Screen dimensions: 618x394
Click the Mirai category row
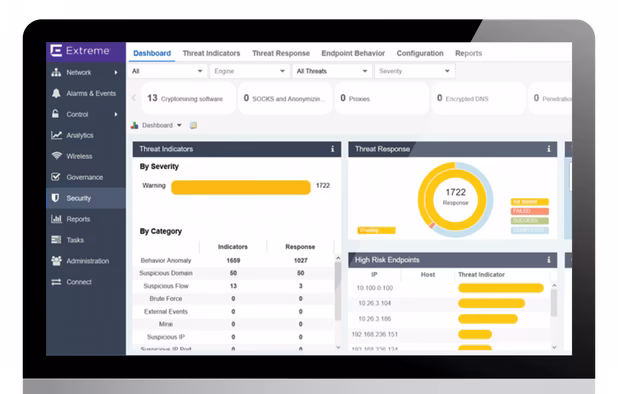coord(233,324)
